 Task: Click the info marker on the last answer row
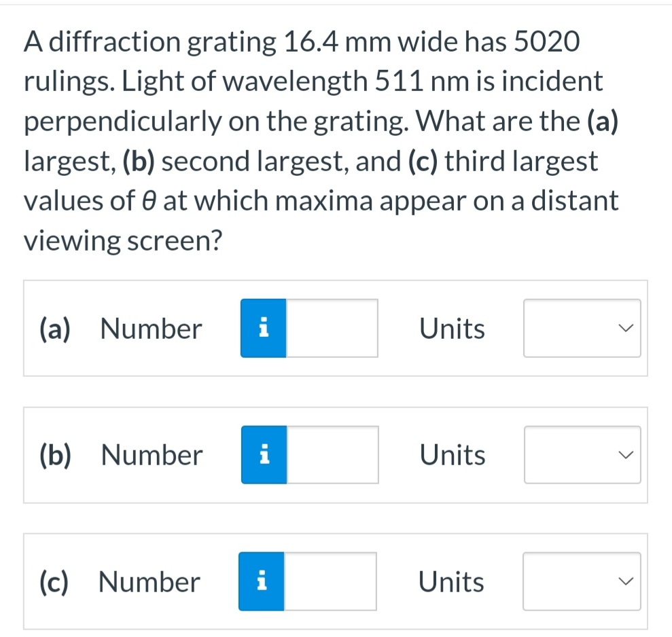pos(263,581)
